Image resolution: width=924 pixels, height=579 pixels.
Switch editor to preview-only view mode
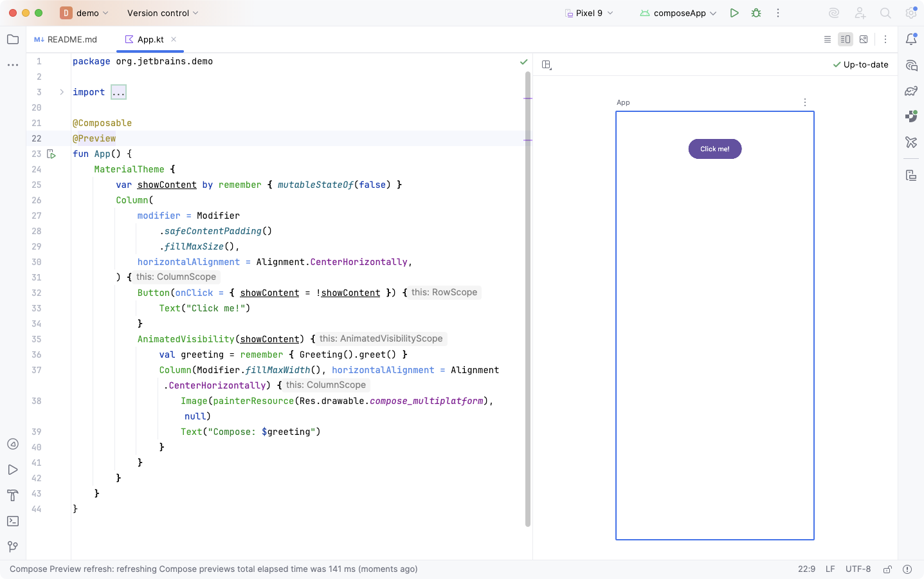point(864,39)
